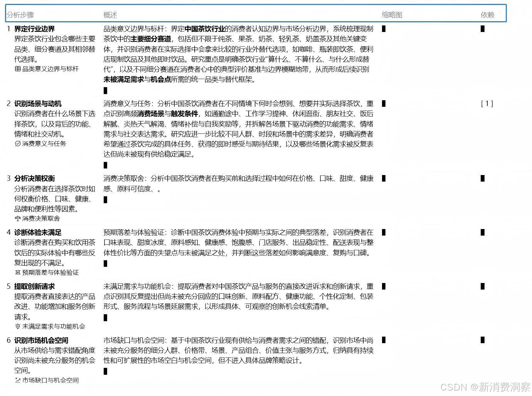
Task: Click the row number 5
Action: (x=9, y=286)
